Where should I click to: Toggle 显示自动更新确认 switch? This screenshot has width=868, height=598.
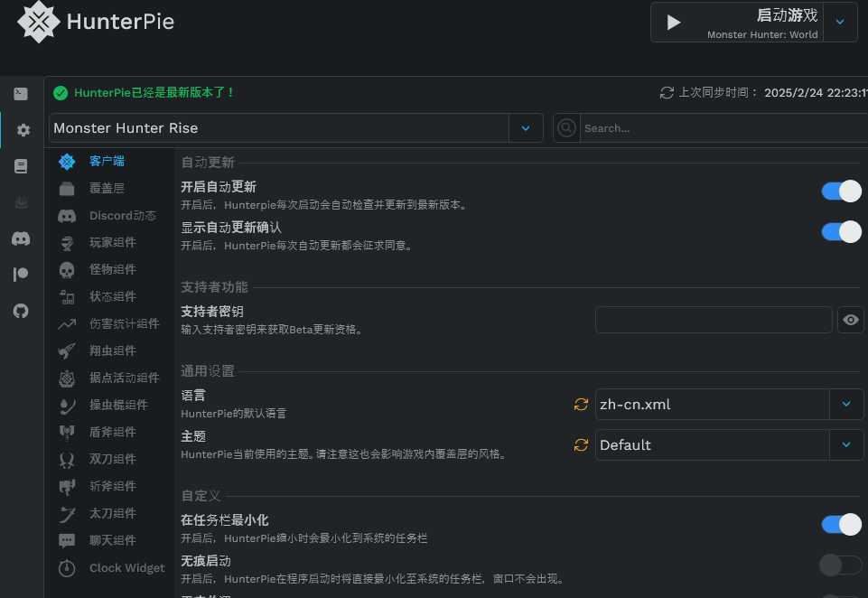[841, 232]
